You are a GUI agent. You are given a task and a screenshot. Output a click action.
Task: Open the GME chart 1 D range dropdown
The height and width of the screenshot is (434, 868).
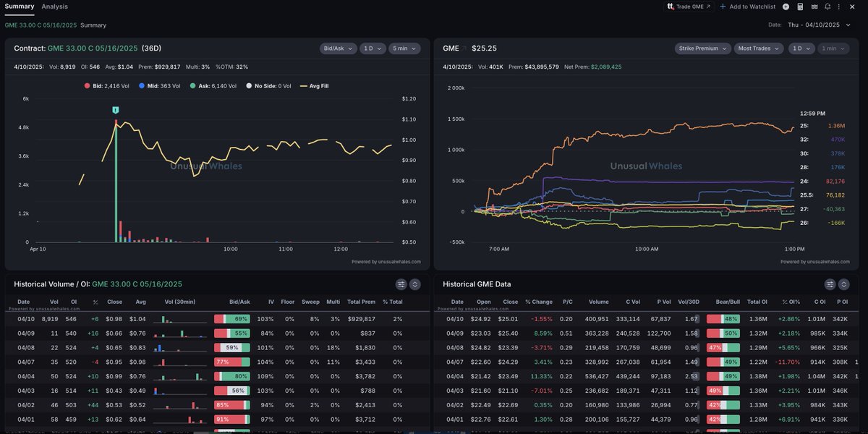point(801,48)
